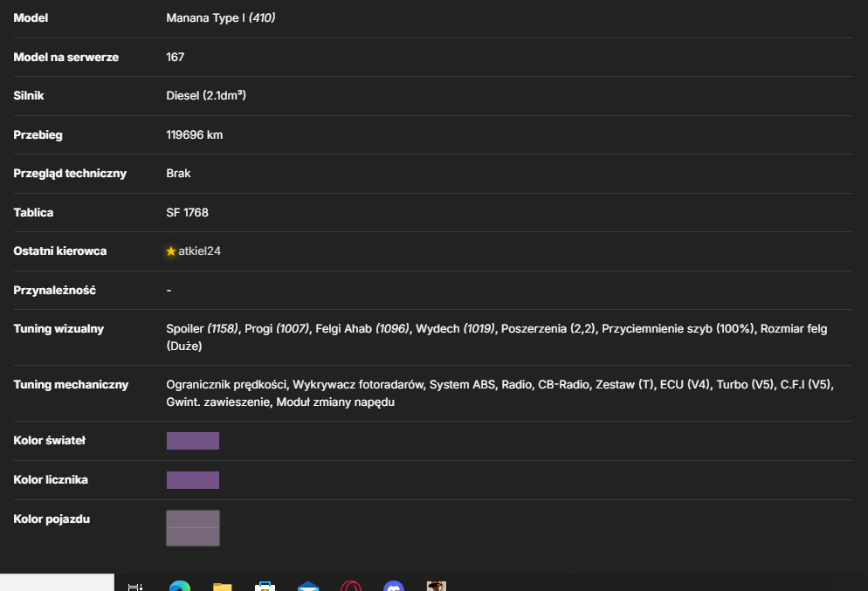The width and height of the screenshot is (868, 591).
Task: Click the gold star beside atkiel24
Action: point(170,251)
